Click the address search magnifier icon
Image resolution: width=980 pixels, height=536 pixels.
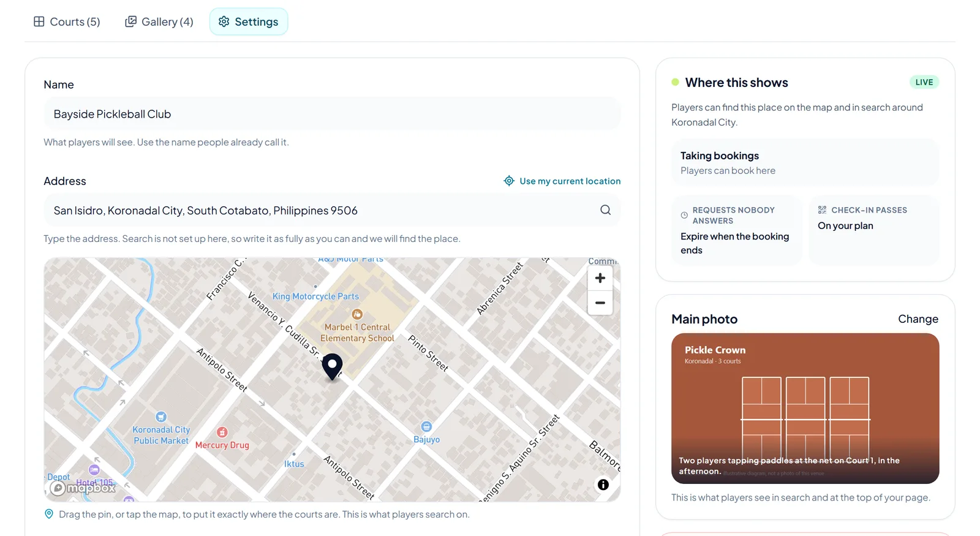(x=605, y=210)
